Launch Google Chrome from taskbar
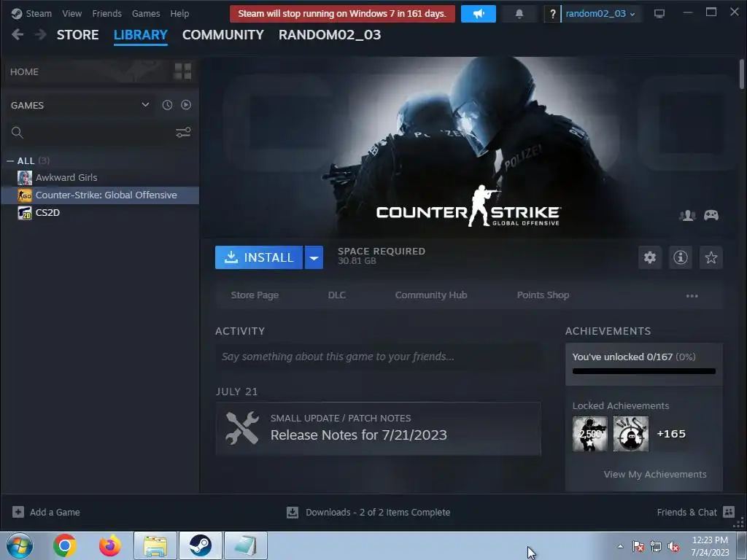This screenshot has width=747, height=560. point(65,545)
